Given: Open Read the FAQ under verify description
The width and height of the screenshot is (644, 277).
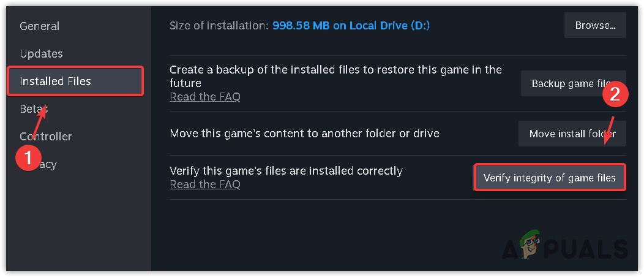Looking at the screenshot, I should tap(205, 184).
